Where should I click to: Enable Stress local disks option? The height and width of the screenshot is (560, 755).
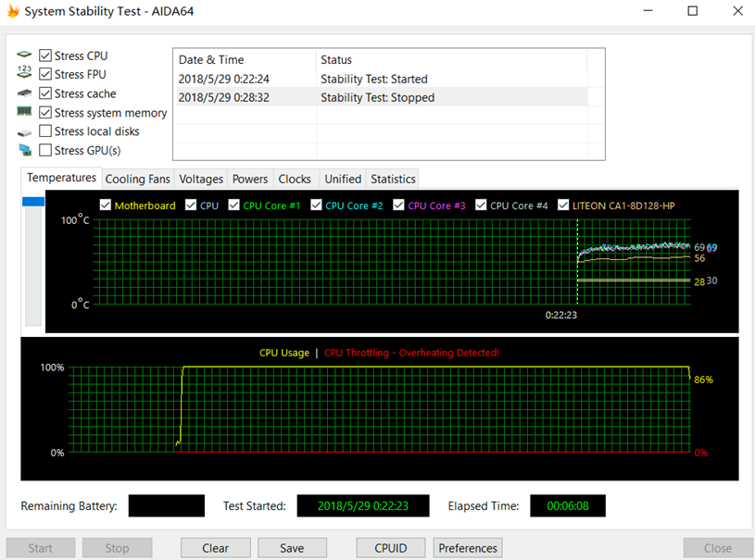point(45,131)
